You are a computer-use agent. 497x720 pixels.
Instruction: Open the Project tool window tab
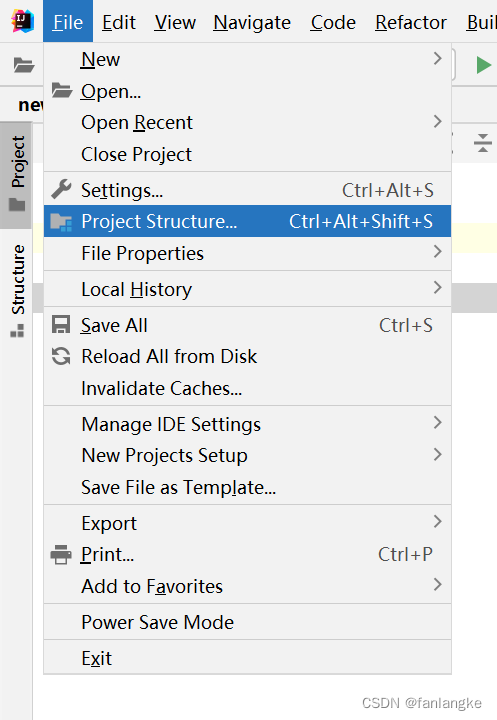tap(17, 174)
